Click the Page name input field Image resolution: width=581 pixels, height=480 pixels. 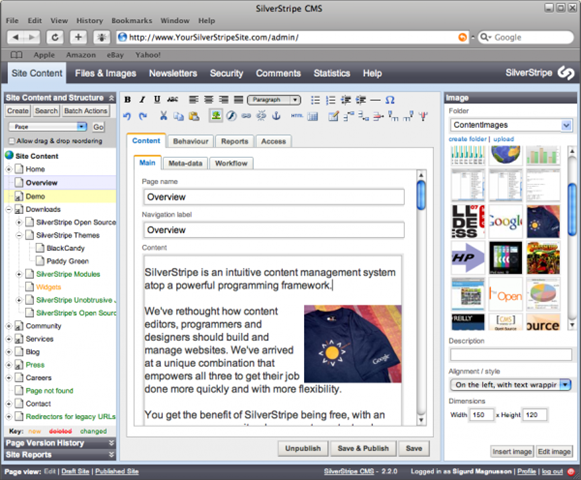coord(274,197)
